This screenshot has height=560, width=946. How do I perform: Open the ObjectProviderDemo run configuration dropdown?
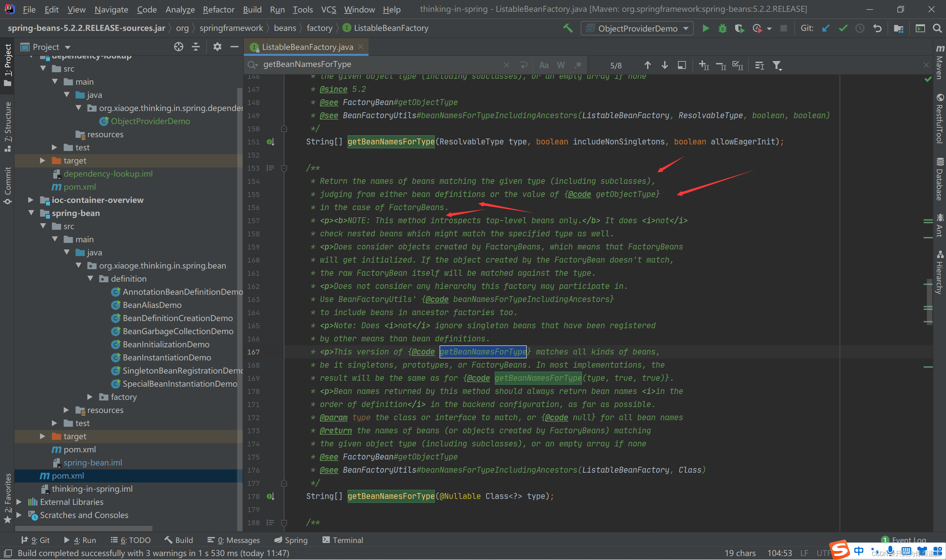(637, 28)
